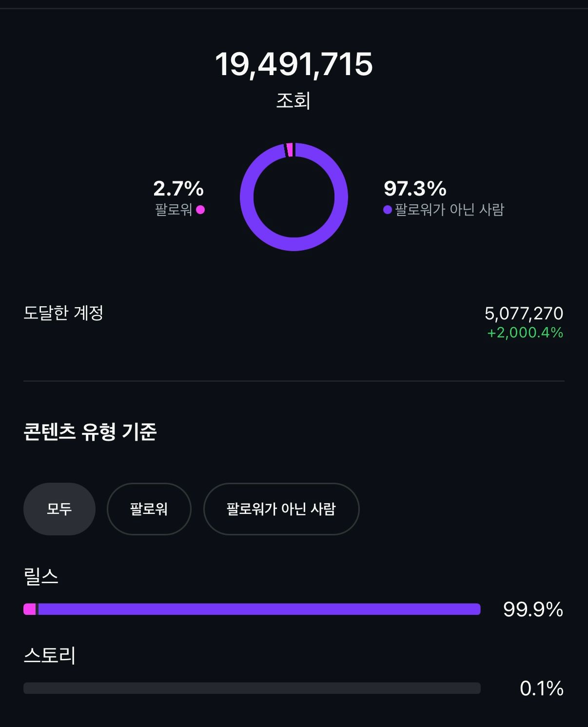The image size is (588, 727).
Task: Click the purple segment of the 릴스 bar
Action: point(259,609)
